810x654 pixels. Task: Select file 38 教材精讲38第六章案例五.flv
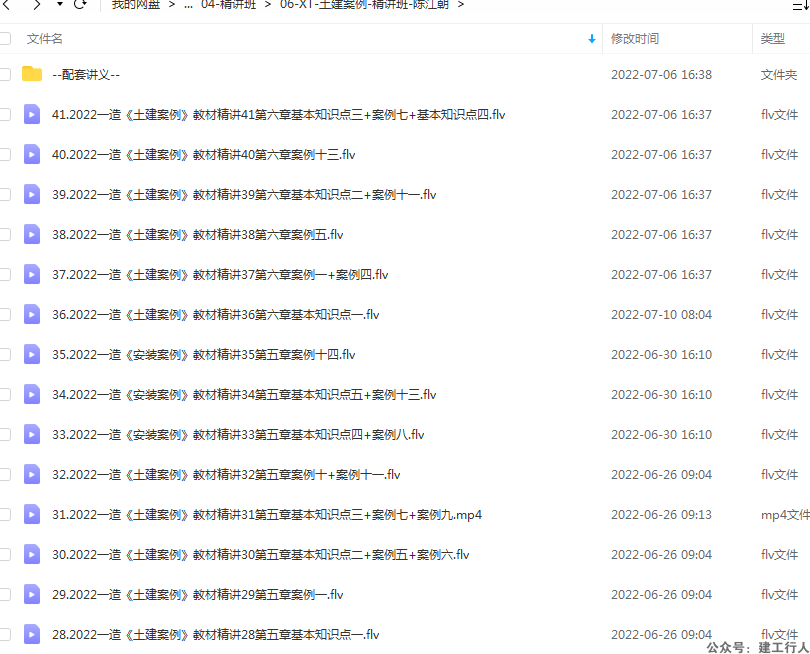pos(197,235)
